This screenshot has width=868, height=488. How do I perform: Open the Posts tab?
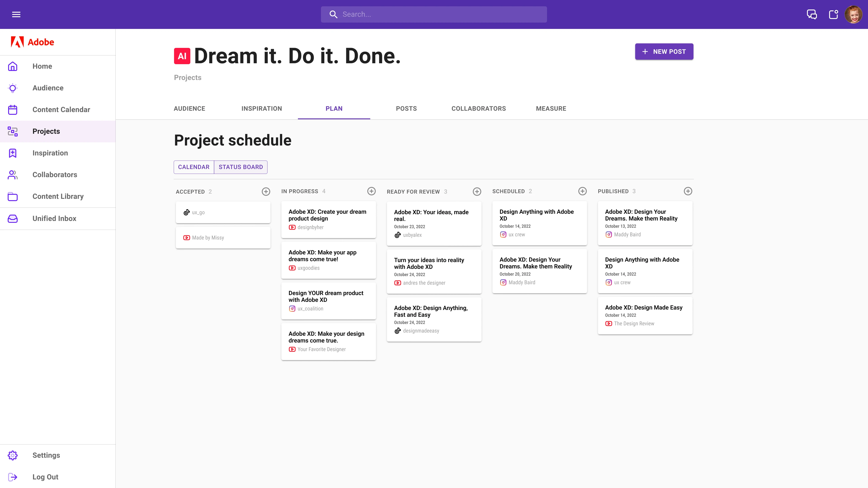click(406, 109)
